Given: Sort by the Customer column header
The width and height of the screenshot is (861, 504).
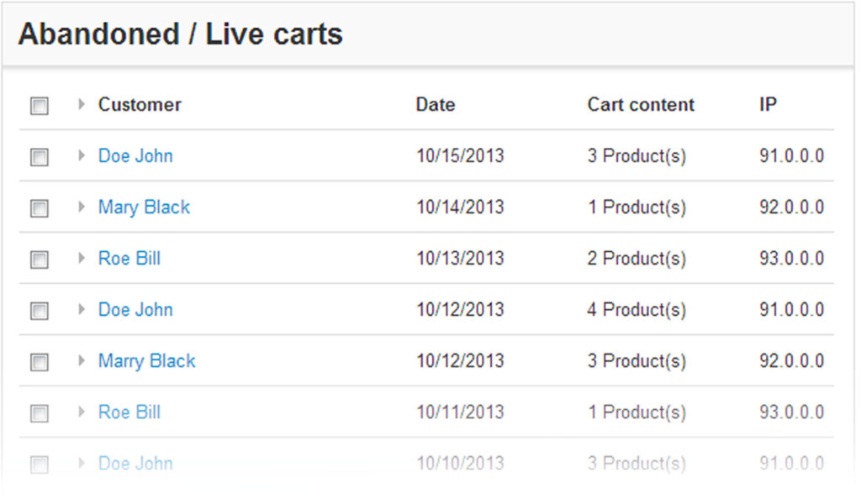Looking at the screenshot, I should tap(140, 105).
